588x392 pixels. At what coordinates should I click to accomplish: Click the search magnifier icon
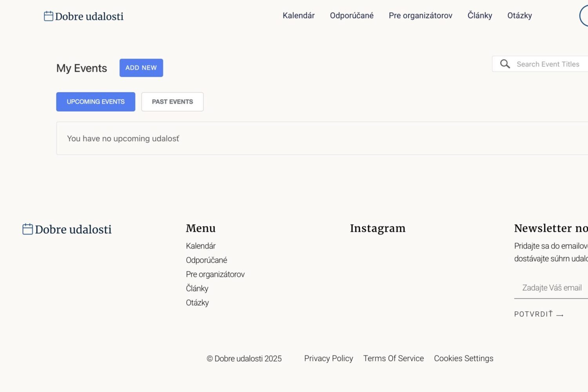(505, 64)
